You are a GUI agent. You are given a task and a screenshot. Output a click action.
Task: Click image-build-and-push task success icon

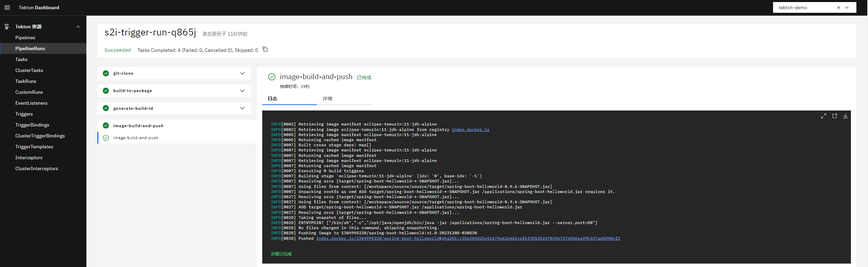(106, 125)
